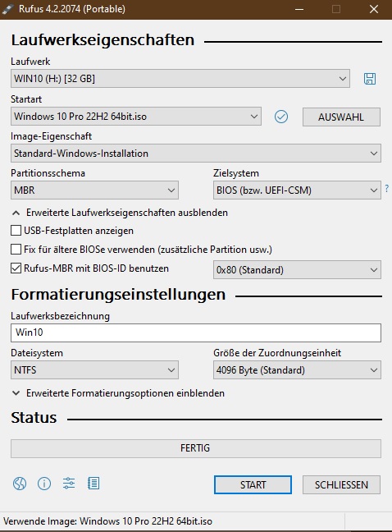The image size is (392, 532).
Task: Open the Laufwerk dropdown WIN10 (H:)
Action: click(180, 79)
